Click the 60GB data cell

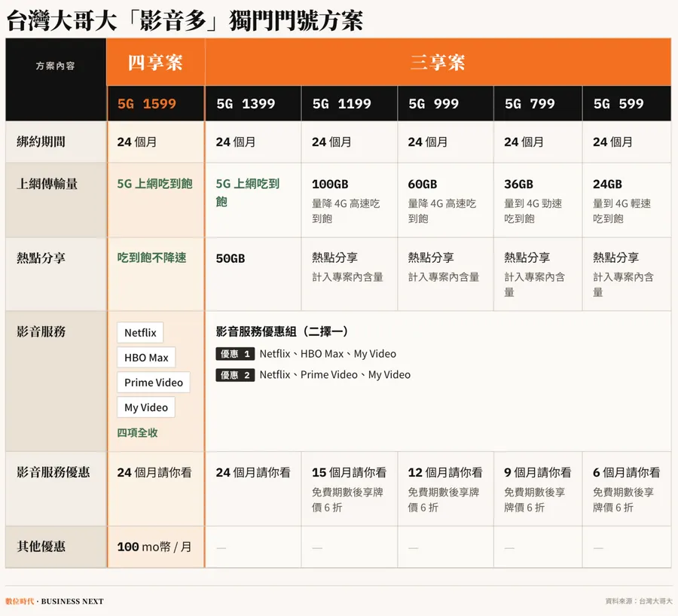tap(445, 200)
